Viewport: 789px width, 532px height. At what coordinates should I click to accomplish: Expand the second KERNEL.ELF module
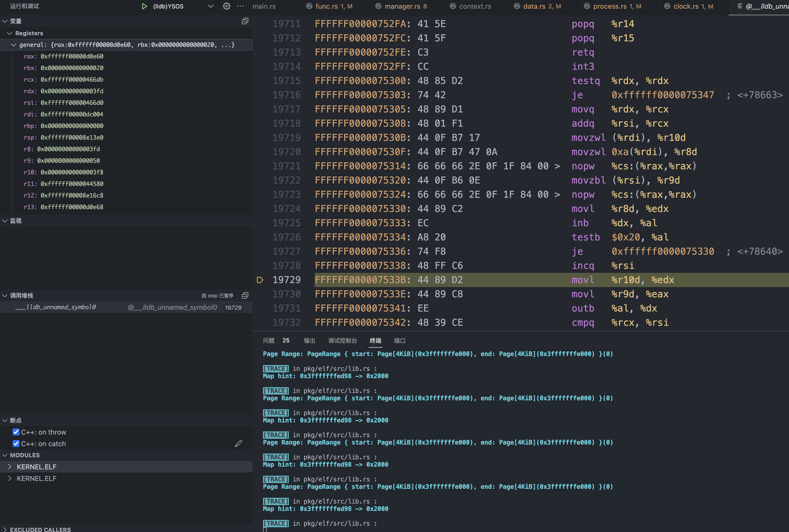(9, 478)
